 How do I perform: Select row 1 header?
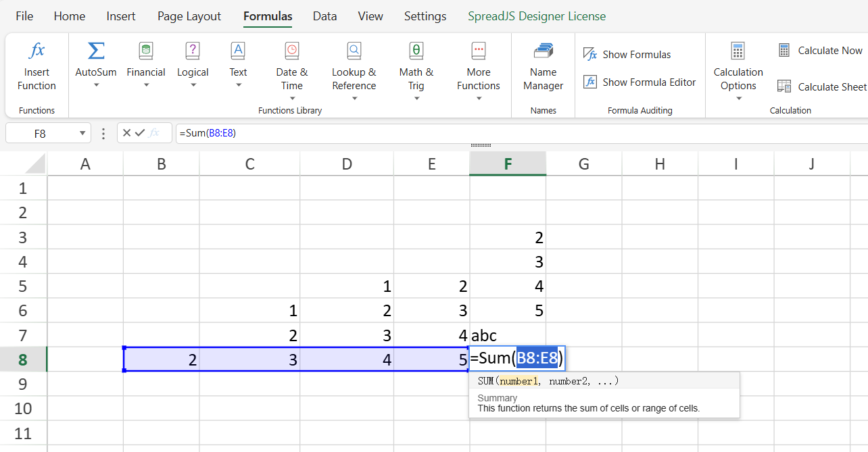[23, 189]
